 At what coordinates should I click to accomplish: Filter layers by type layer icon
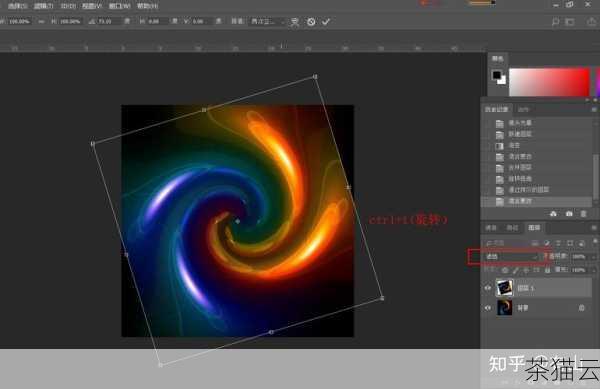[558, 243]
